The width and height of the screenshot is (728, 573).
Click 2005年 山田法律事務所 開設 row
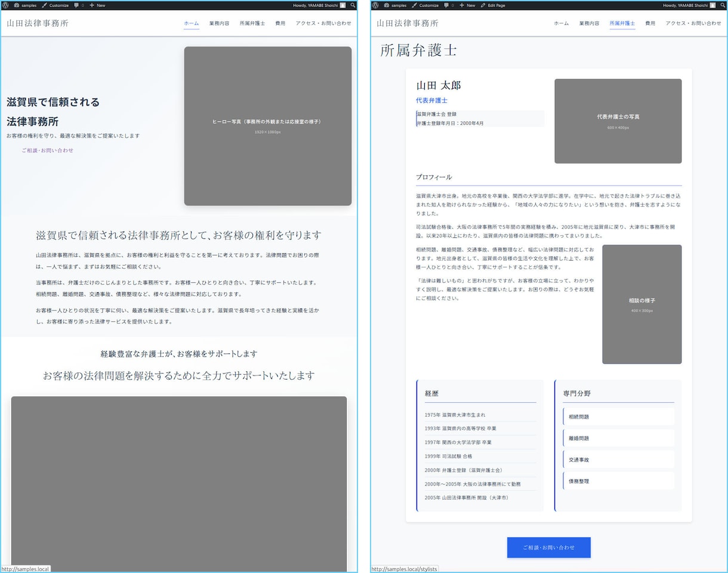click(480, 497)
